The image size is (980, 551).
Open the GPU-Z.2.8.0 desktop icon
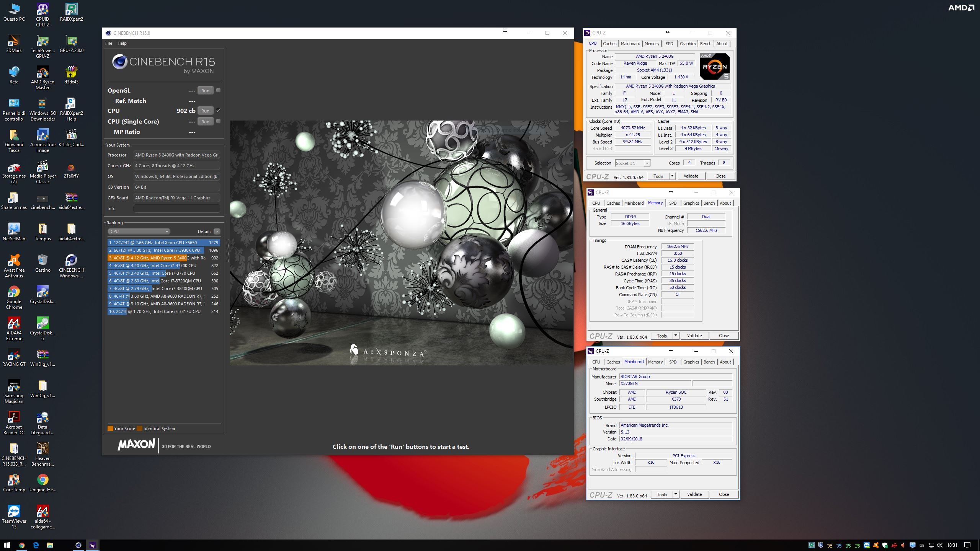pyautogui.click(x=71, y=43)
